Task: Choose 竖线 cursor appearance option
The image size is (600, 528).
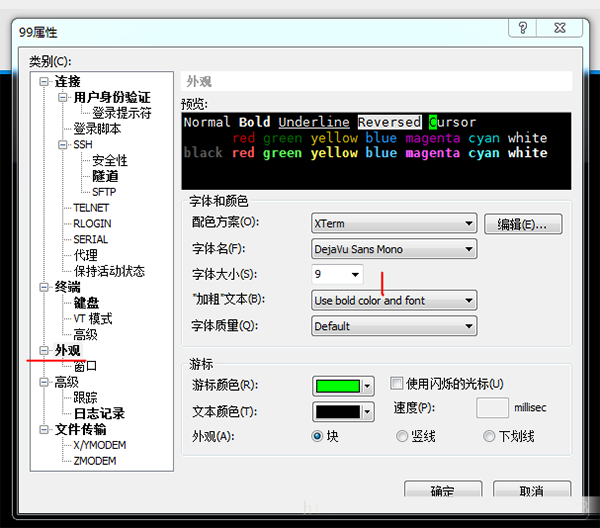Action: (x=402, y=436)
